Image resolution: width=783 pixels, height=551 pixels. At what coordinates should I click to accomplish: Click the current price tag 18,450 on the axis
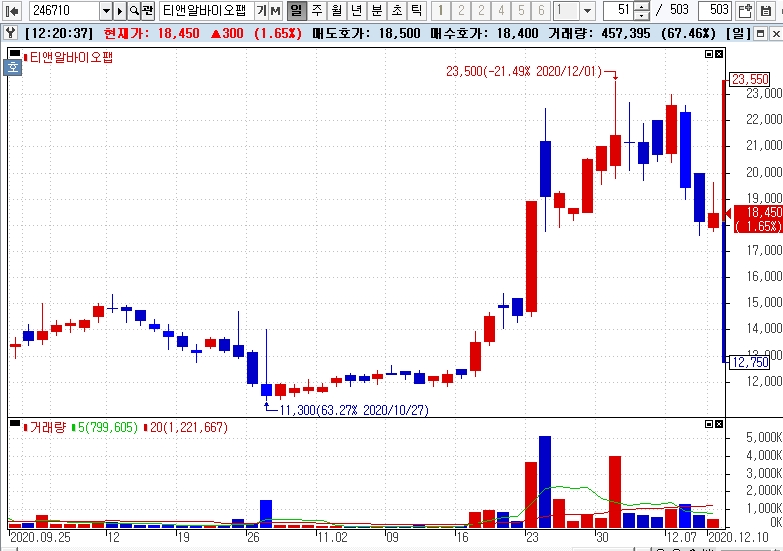tap(758, 219)
